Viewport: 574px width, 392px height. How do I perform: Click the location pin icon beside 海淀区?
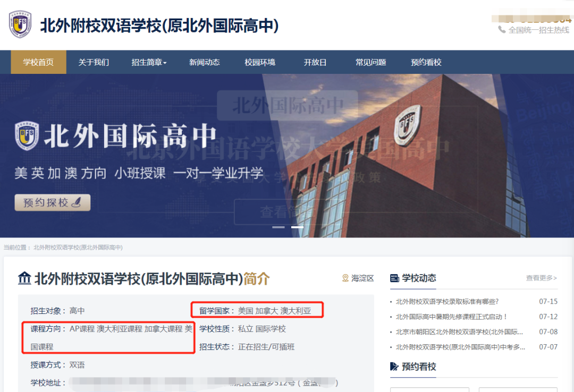click(345, 278)
